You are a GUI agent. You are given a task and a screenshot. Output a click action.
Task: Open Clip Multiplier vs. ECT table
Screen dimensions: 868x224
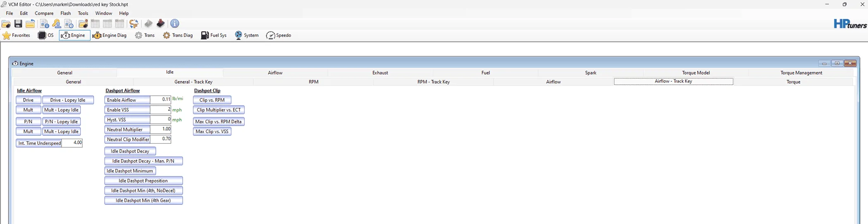point(219,110)
